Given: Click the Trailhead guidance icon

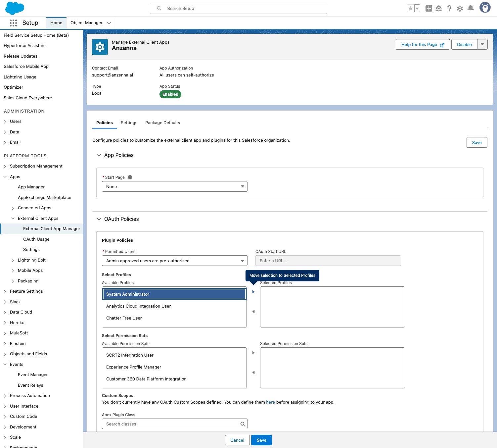Looking at the screenshot, I should coord(439,9).
